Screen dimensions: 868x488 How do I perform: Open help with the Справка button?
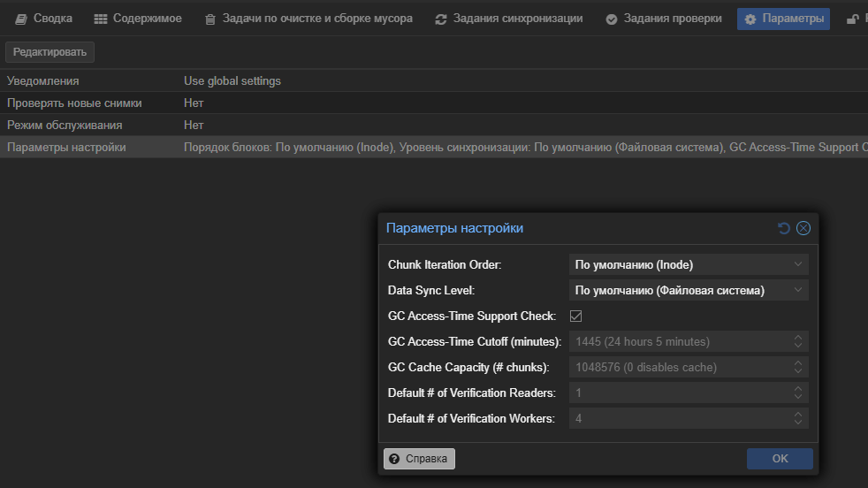point(420,459)
